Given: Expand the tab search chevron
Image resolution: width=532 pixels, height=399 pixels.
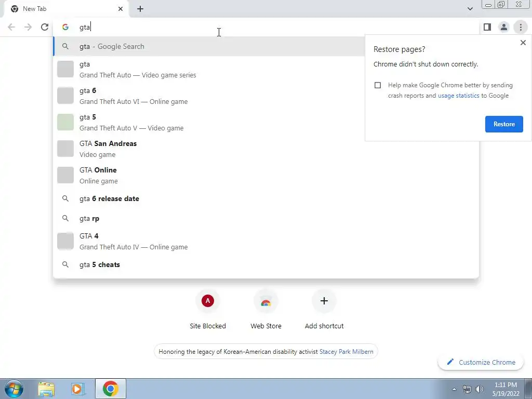Looking at the screenshot, I should coord(470,9).
